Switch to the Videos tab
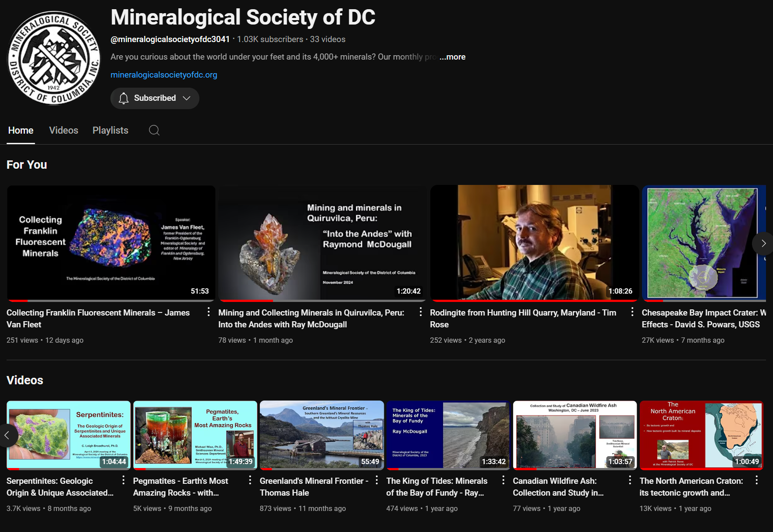The width and height of the screenshot is (773, 532). [x=64, y=130]
